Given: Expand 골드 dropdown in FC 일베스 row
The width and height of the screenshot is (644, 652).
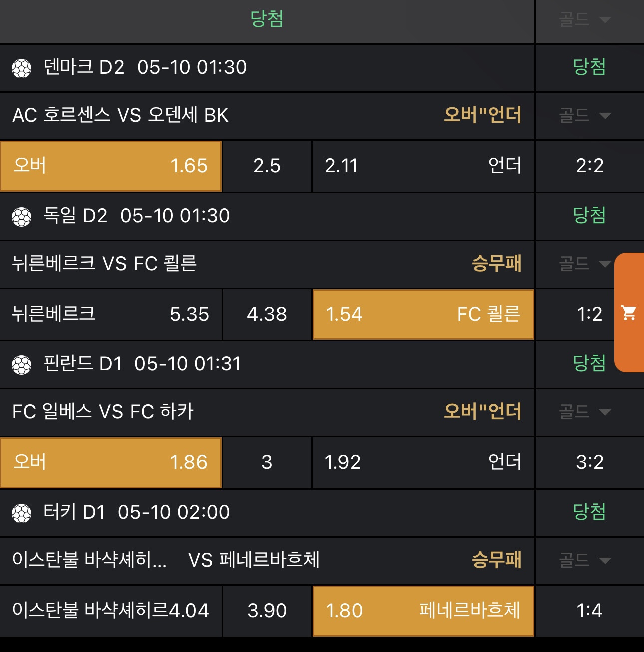Looking at the screenshot, I should click(585, 412).
